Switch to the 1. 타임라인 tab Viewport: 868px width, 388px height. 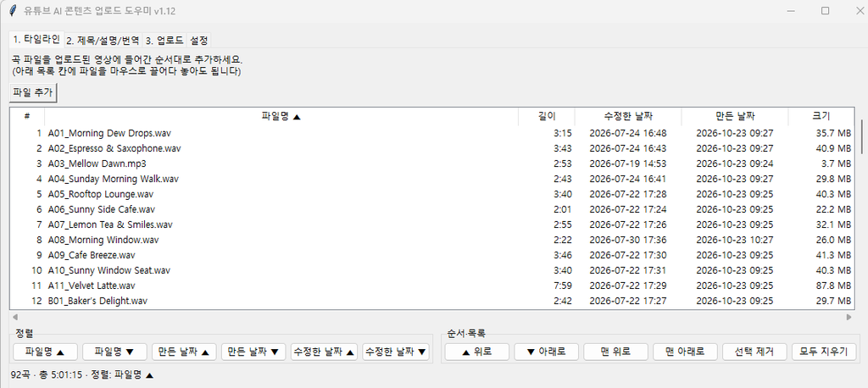click(x=36, y=39)
